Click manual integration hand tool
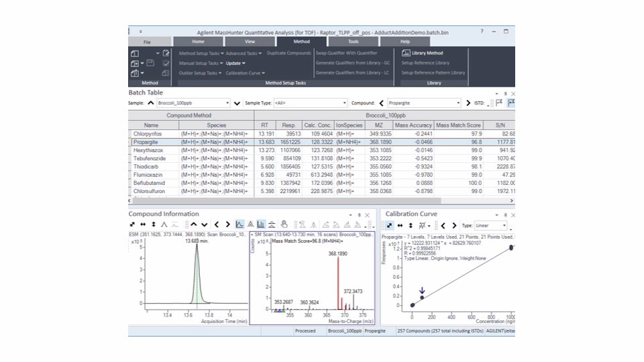The width and height of the screenshot is (644, 362). 284,224
